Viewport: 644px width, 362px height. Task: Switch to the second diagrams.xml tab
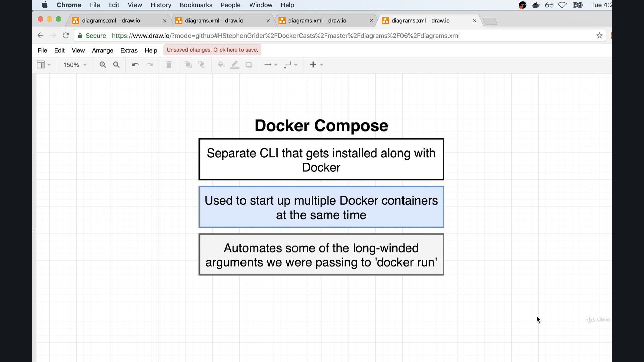[218, 20]
